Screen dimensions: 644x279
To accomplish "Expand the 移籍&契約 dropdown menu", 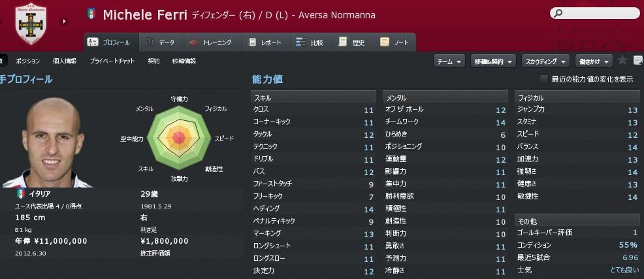I will point(493,61).
